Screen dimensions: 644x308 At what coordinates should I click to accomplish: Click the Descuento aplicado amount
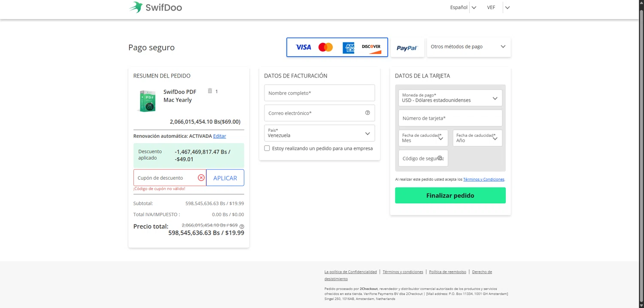(x=202, y=155)
